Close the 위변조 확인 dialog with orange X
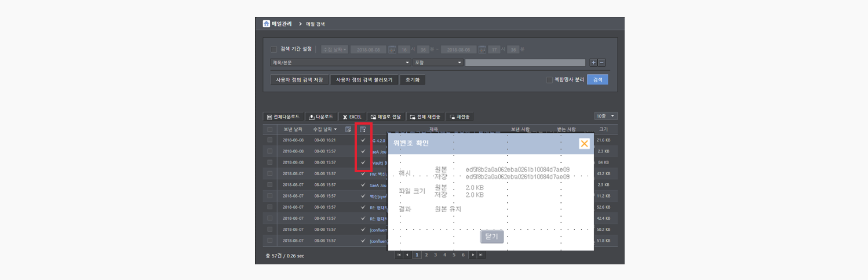This screenshot has height=280, width=868. click(x=584, y=143)
